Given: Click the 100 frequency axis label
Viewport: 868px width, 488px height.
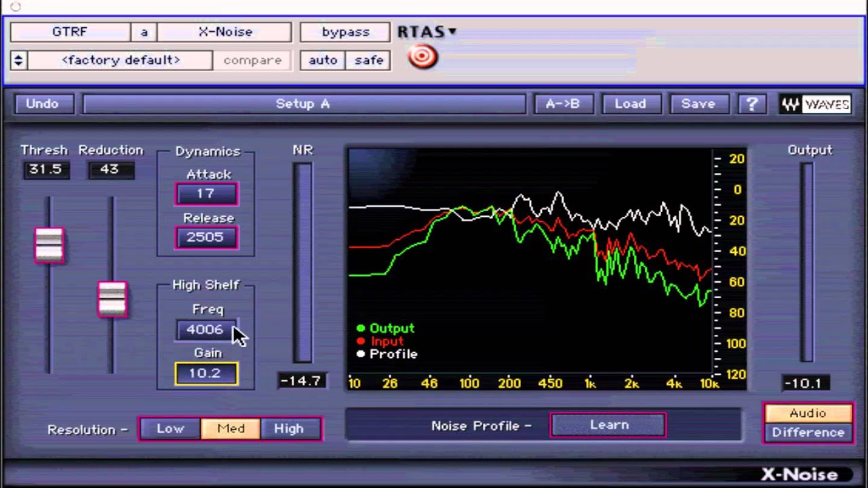Looking at the screenshot, I should 469,384.
